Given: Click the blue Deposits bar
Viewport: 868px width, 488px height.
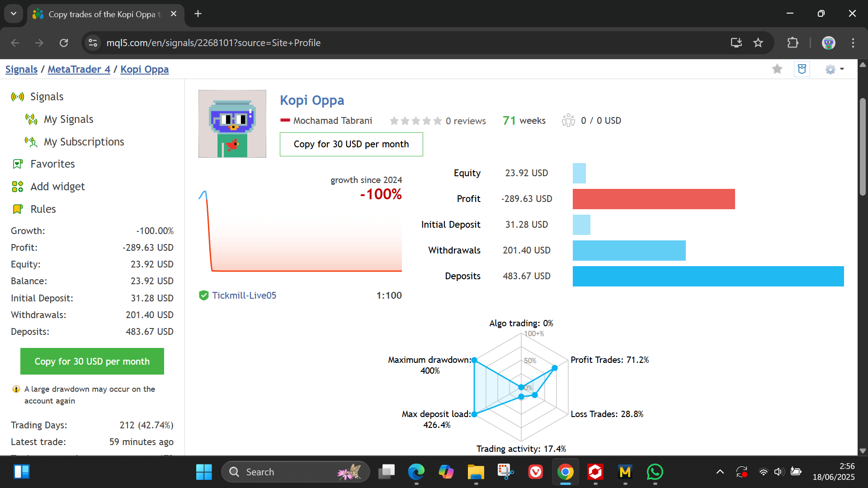Looking at the screenshot, I should pyautogui.click(x=708, y=276).
